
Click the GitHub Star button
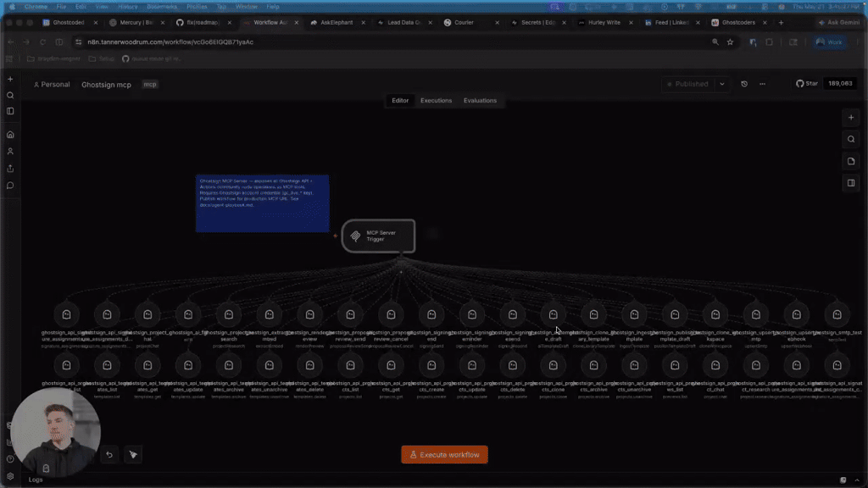807,84
